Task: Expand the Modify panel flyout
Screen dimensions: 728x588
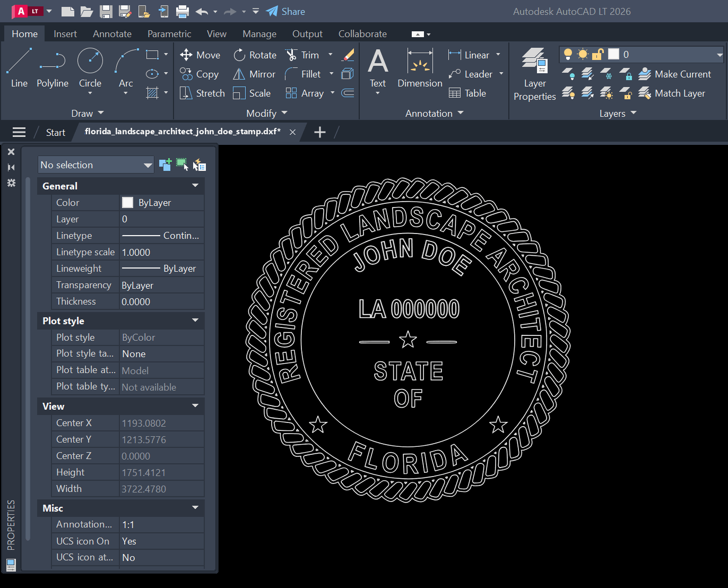Action: pos(267,113)
